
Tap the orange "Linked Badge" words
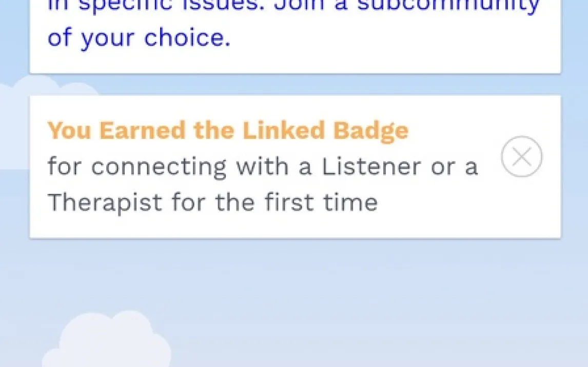325,131
